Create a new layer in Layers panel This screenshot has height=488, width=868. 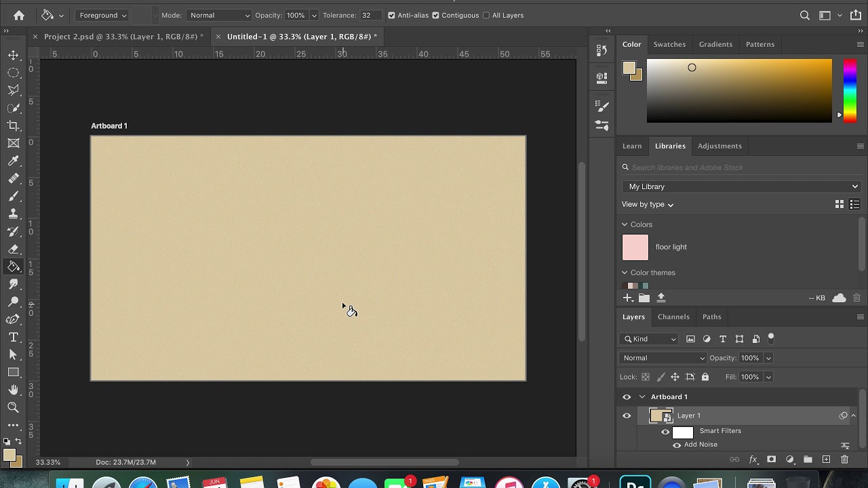pyautogui.click(x=826, y=460)
